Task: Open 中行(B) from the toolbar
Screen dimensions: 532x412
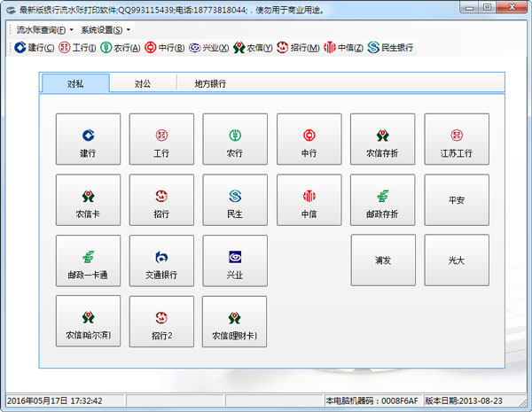Action: [x=165, y=48]
